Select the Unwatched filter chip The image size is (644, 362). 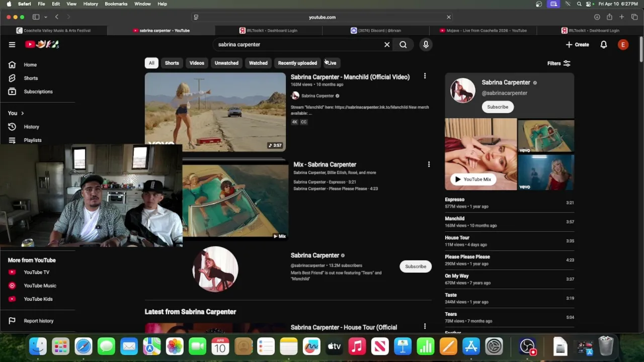(x=226, y=63)
